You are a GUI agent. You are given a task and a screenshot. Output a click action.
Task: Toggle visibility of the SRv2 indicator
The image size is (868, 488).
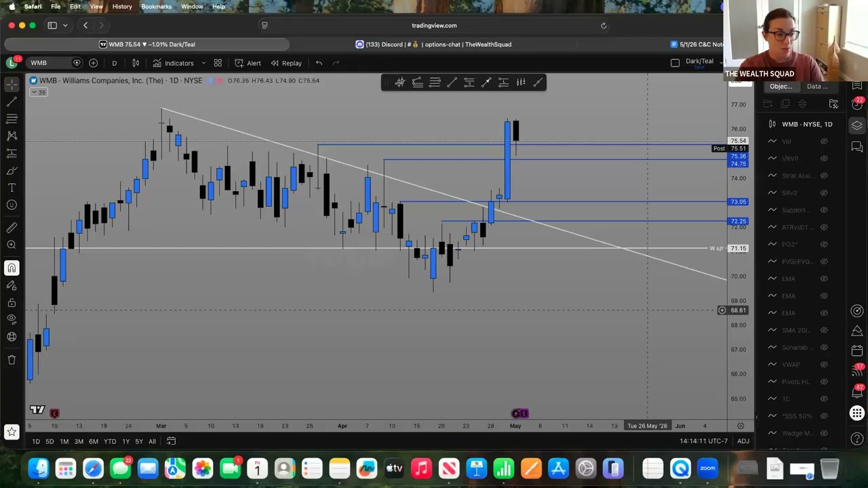824,193
